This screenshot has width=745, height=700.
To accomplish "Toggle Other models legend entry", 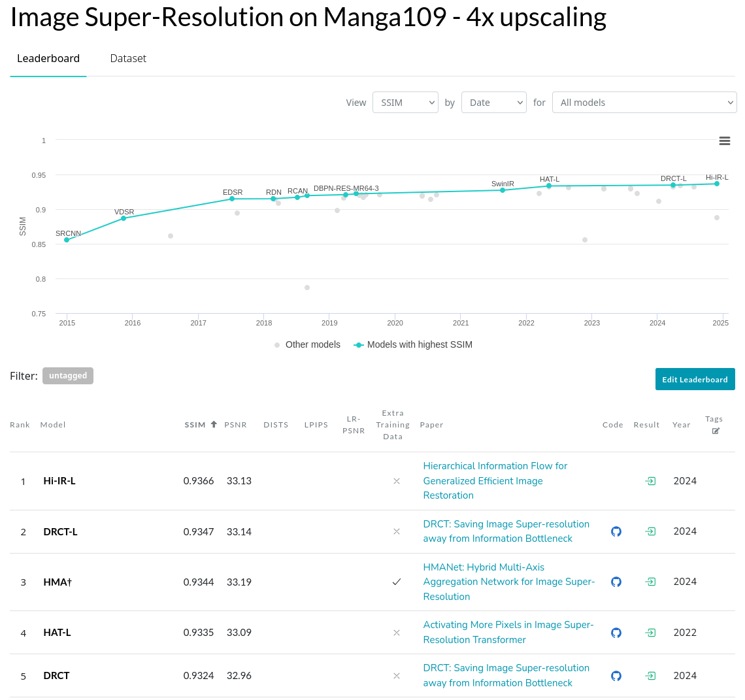I will 307,344.
